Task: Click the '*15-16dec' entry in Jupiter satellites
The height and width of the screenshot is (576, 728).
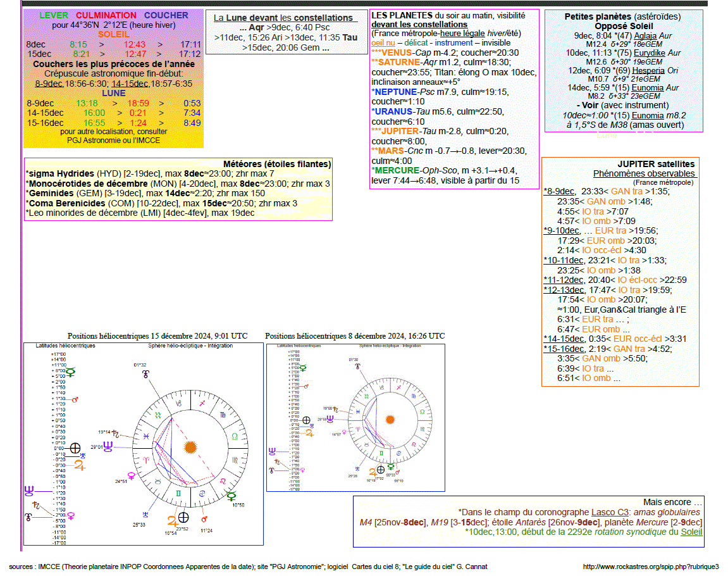Action: (x=564, y=349)
